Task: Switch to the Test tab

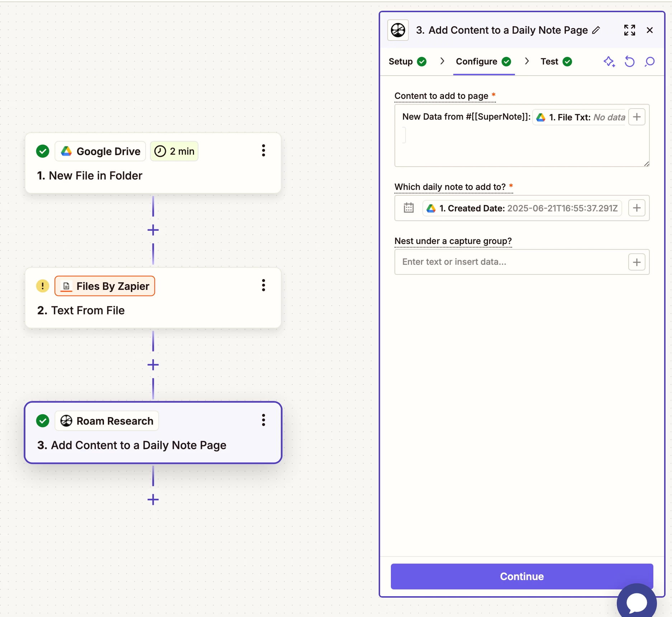Action: pos(556,62)
